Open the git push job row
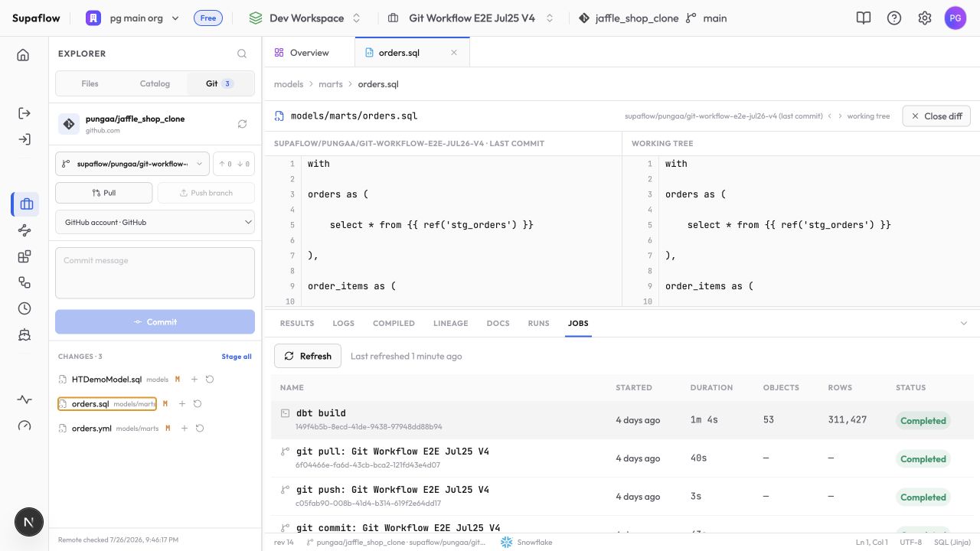 622,497
